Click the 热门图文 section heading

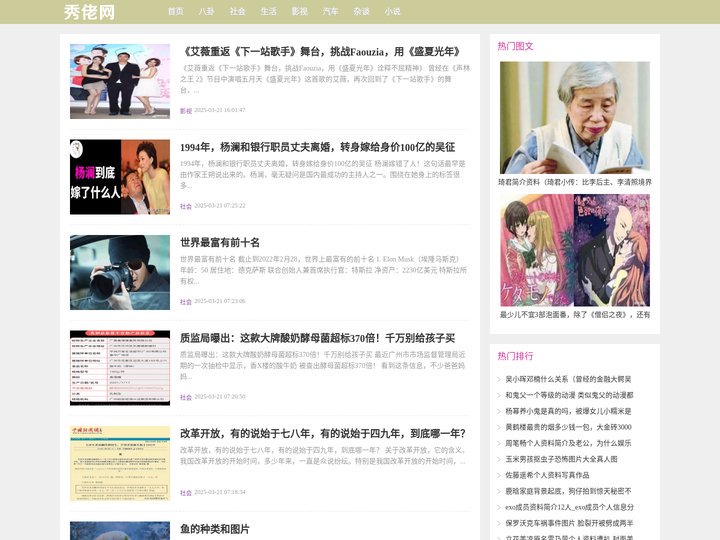515,46
